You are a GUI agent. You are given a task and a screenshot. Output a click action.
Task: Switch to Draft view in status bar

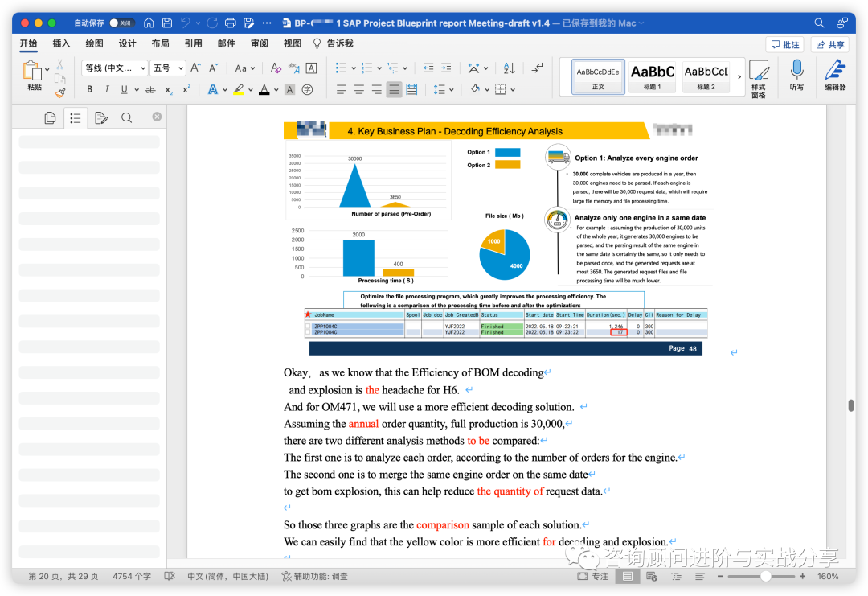pos(700,576)
